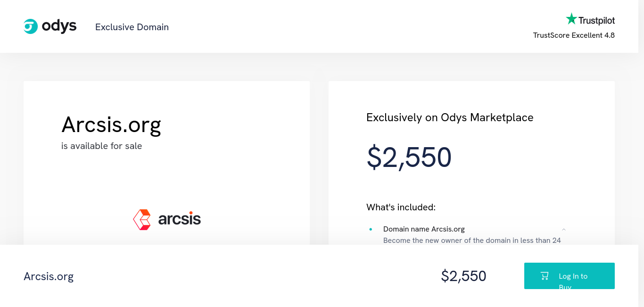This screenshot has width=644, height=307.
Task: Collapse the Domain name Arcsis.org item via chevron
Action: (564, 229)
